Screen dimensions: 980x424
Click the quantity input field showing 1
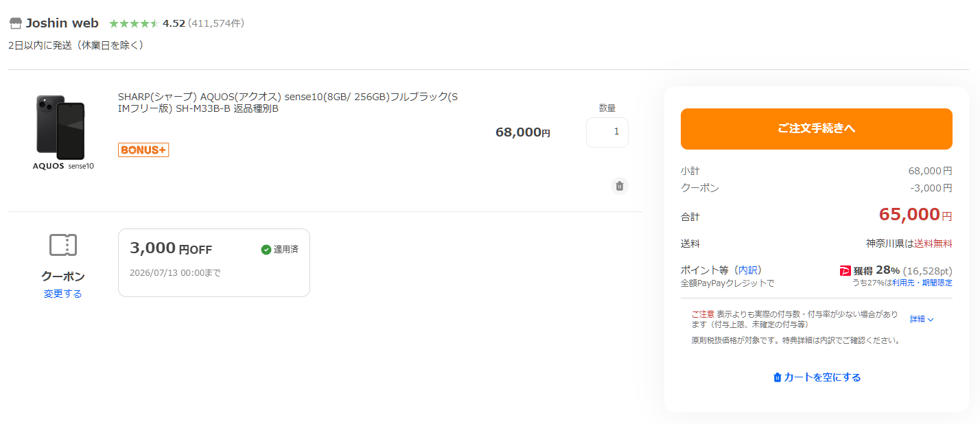[x=607, y=132]
